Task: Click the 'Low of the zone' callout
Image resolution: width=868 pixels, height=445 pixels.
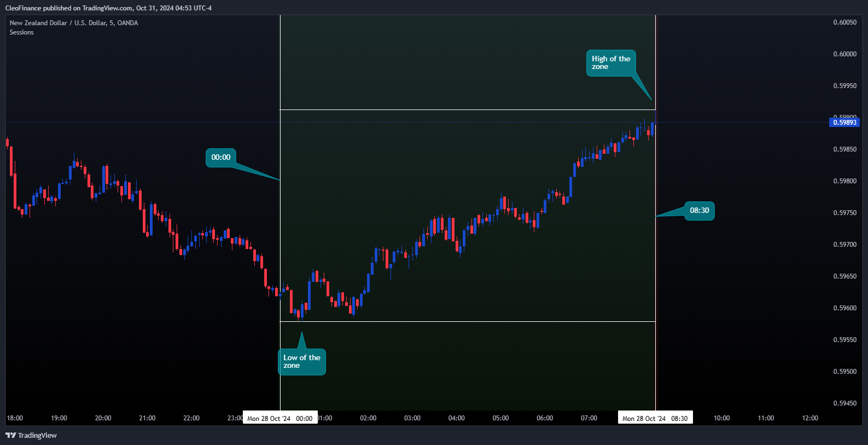Action: tap(302, 362)
